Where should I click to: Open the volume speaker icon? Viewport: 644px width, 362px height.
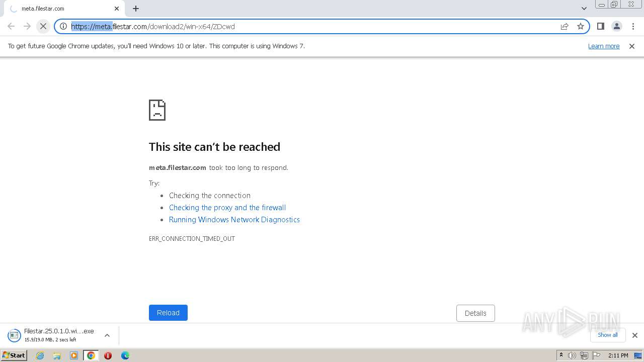pos(572,355)
